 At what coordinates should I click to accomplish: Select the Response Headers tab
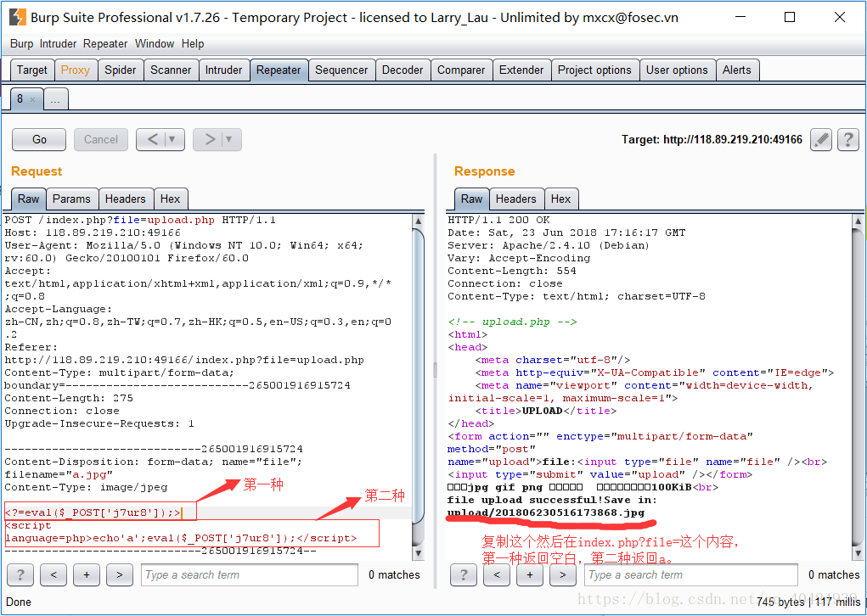(x=516, y=199)
